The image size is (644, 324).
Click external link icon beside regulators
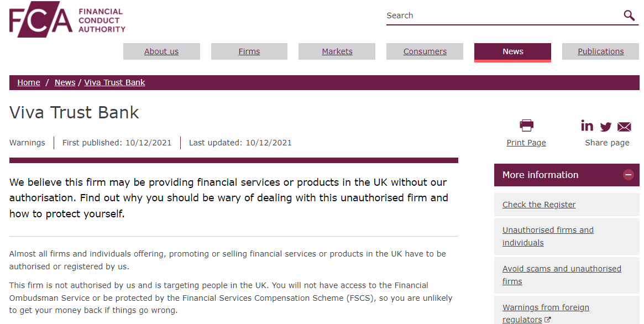(547, 320)
